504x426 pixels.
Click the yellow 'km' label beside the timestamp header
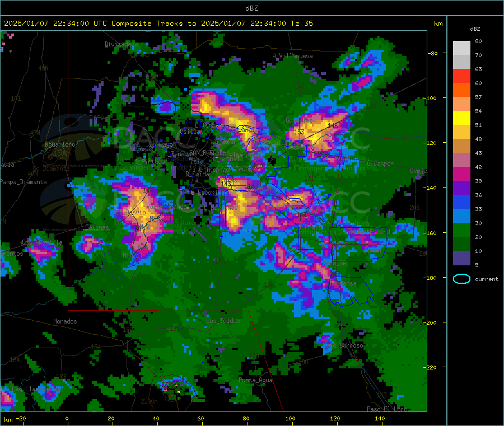[x=438, y=24]
